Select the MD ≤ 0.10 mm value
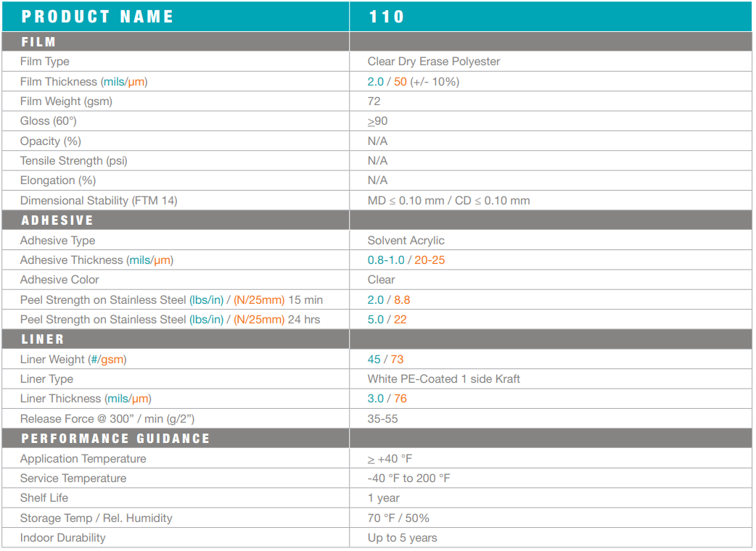756x551 pixels. 406,201
